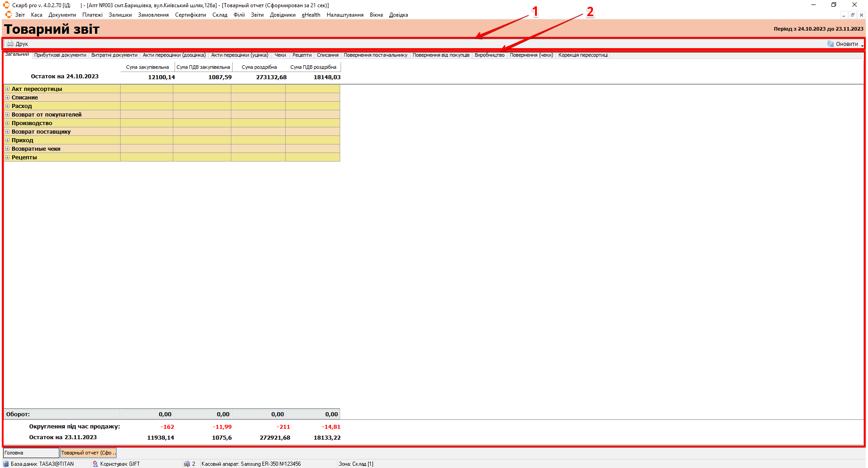Screen dimensions: 868x468
Task: Open the Налаштування menu
Action: tap(345, 15)
